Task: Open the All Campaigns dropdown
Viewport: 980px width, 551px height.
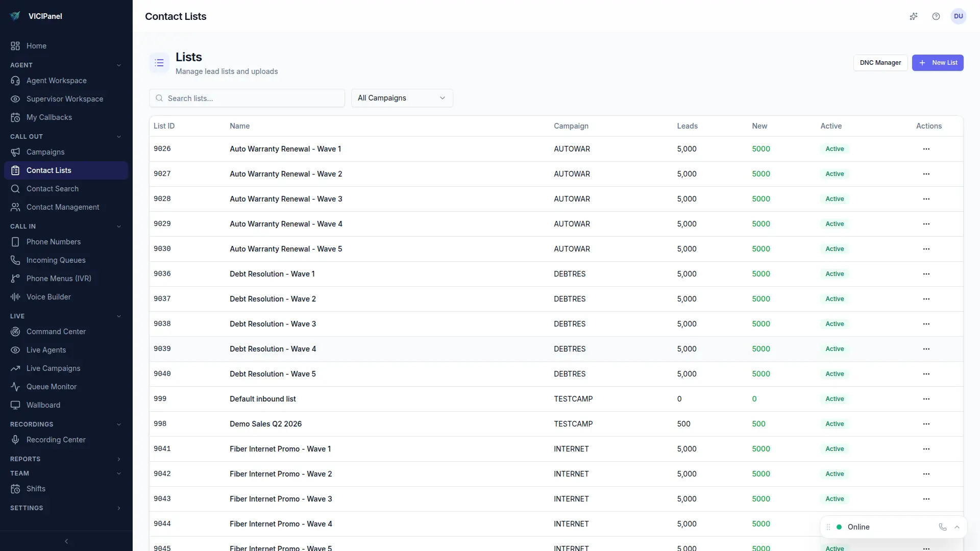Action: [x=402, y=98]
